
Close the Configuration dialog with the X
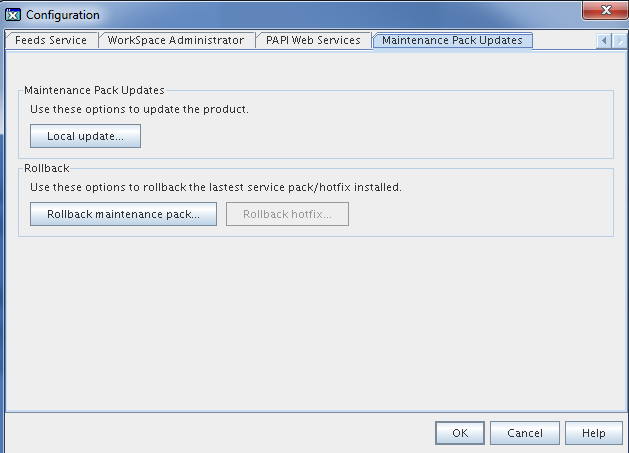(x=605, y=10)
